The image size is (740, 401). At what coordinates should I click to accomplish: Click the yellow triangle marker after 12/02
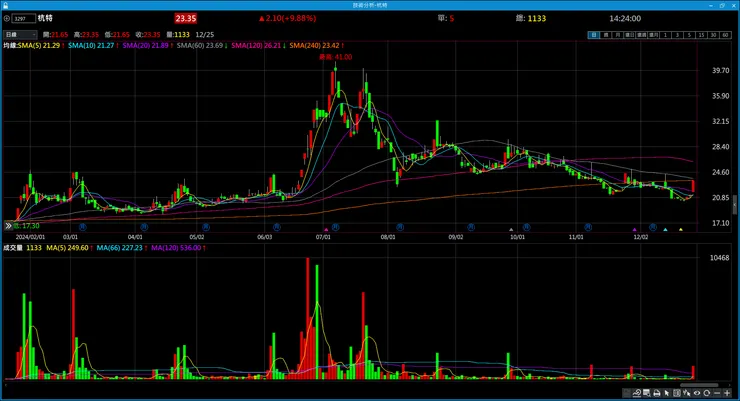[x=681, y=229]
